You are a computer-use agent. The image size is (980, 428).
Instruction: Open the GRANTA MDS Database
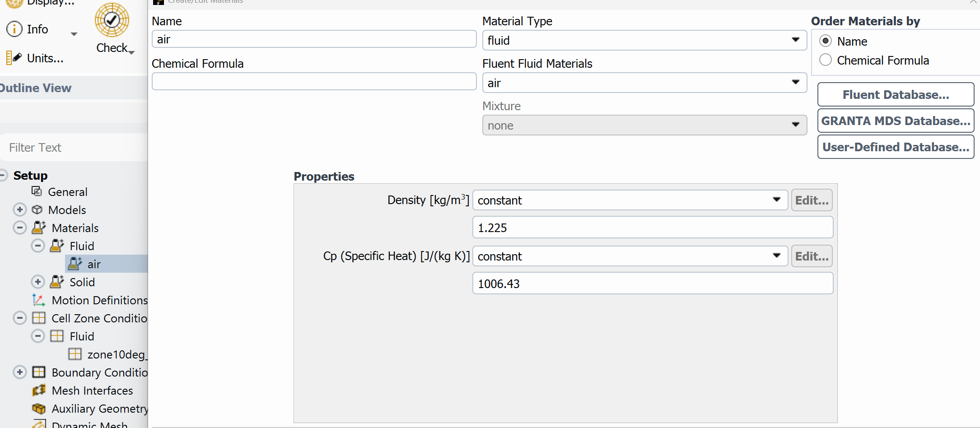pyautogui.click(x=895, y=121)
